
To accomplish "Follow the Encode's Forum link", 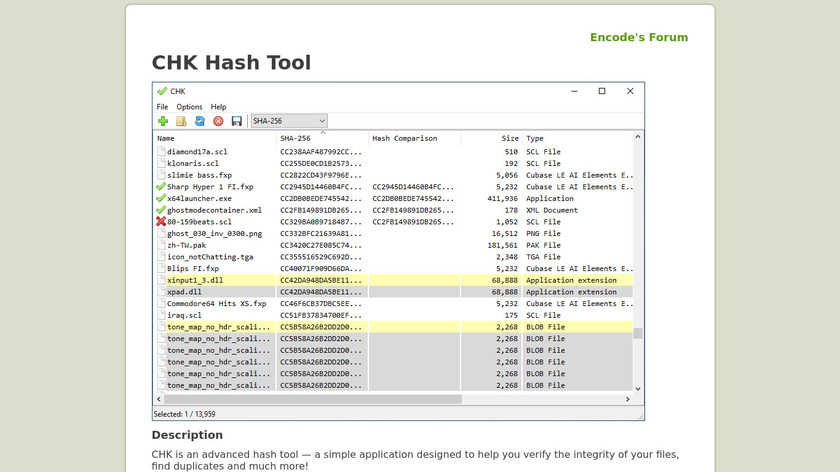I will pyautogui.click(x=639, y=37).
